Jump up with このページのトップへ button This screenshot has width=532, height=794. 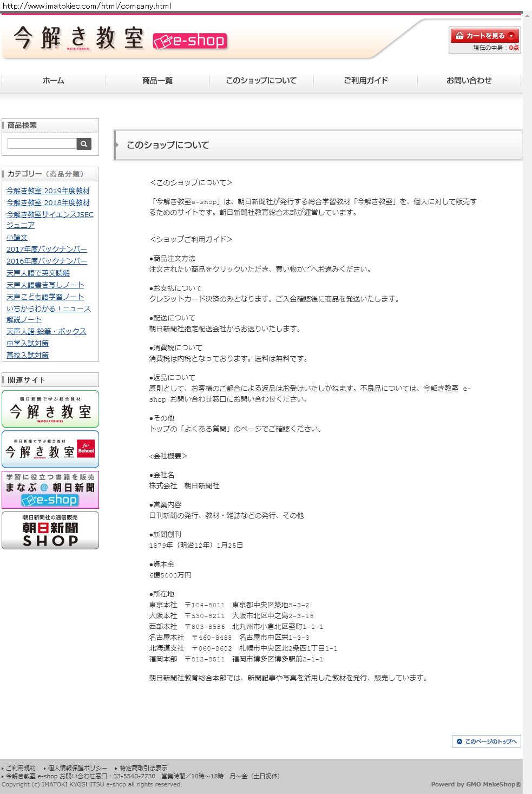coord(487,741)
